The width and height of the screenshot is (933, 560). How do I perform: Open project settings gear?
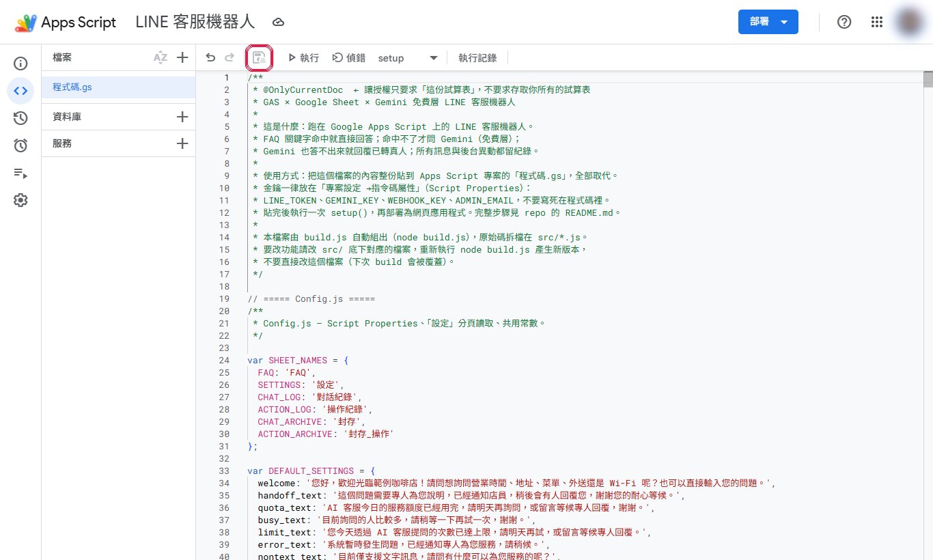(x=20, y=200)
